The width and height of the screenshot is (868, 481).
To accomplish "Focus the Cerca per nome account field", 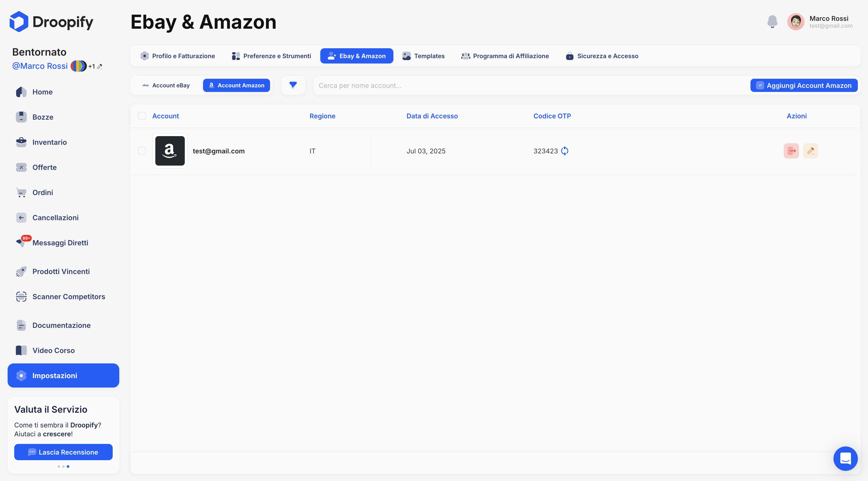I will pyautogui.click(x=531, y=86).
